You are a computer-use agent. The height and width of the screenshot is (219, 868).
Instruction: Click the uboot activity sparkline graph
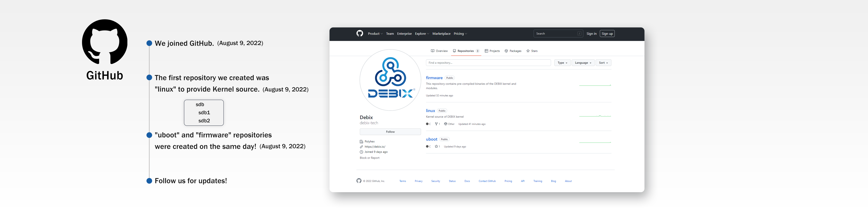point(595,142)
